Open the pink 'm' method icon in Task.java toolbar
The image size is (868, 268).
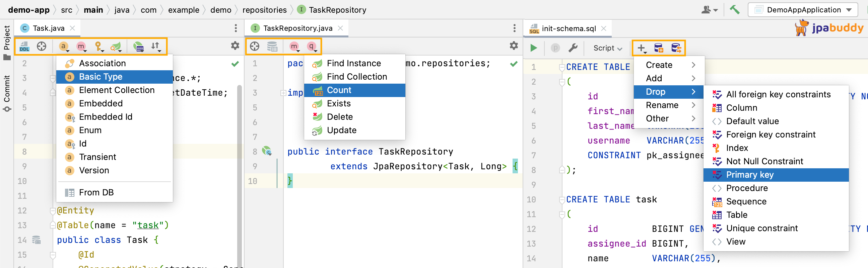81,46
